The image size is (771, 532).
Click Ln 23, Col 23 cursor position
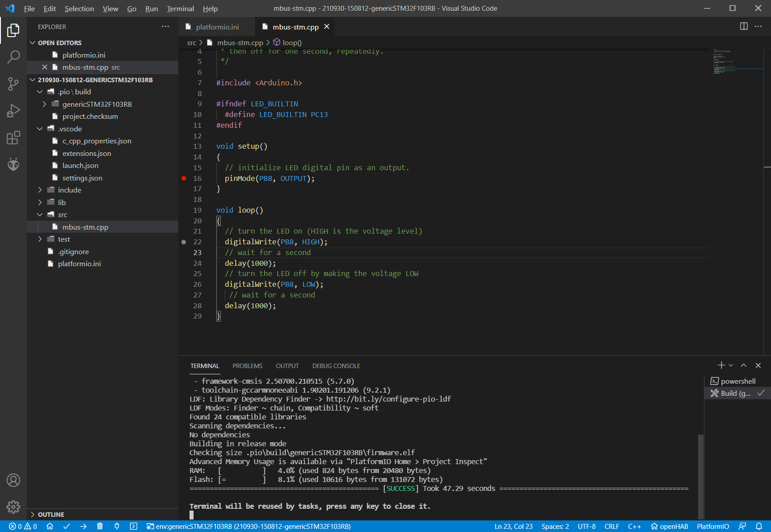pyautogui.click(x=514, y=526)
